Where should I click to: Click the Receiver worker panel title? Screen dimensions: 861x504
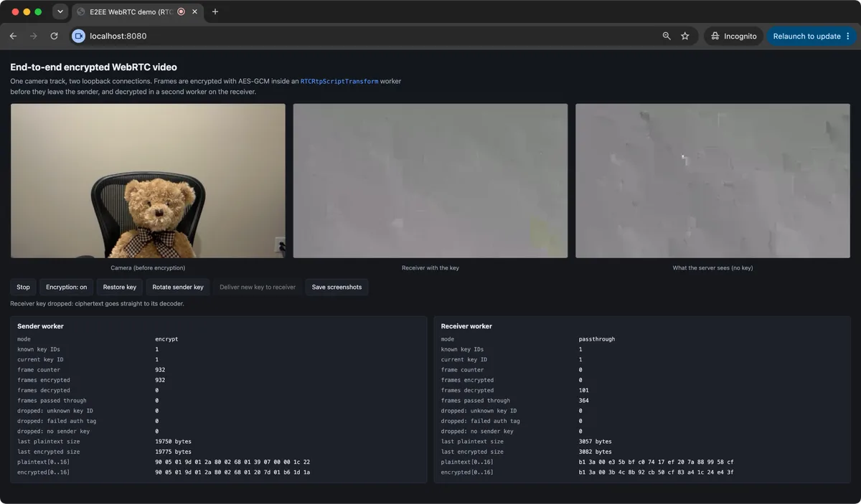point(466,326)
